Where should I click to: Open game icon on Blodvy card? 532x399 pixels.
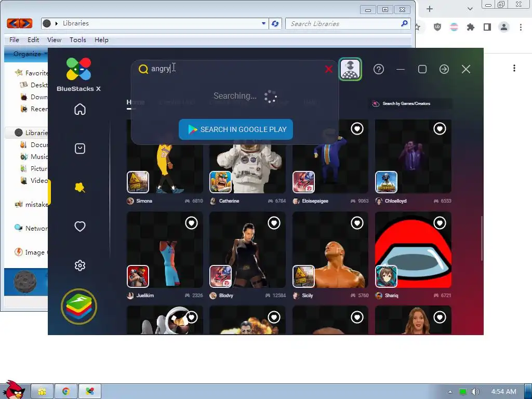[x=220, y=276]
